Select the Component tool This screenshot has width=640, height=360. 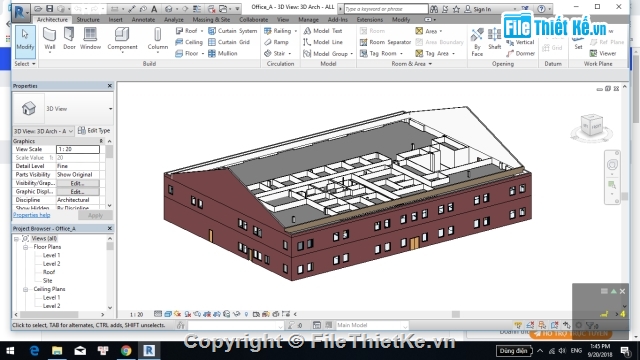pos(122,39)
